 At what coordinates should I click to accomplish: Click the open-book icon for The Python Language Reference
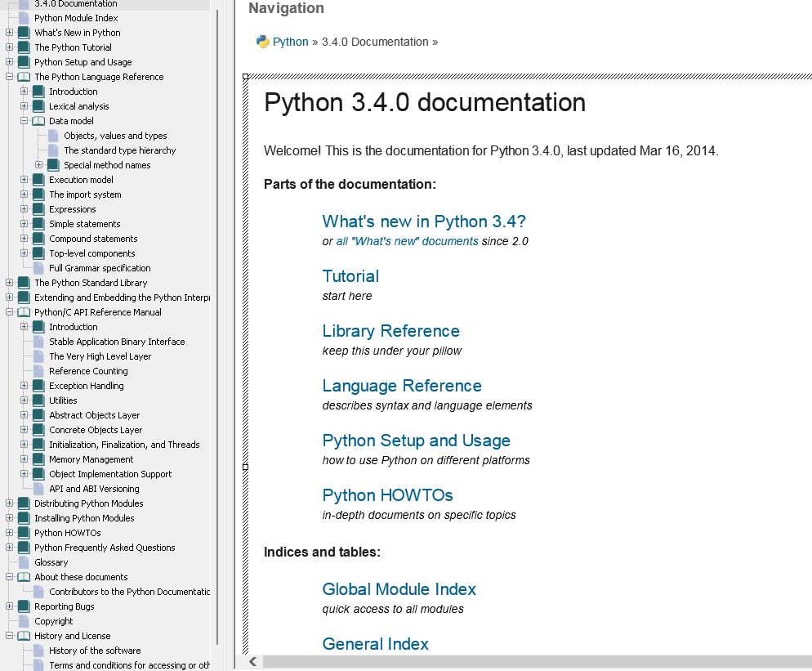click(x=24, y=77)
